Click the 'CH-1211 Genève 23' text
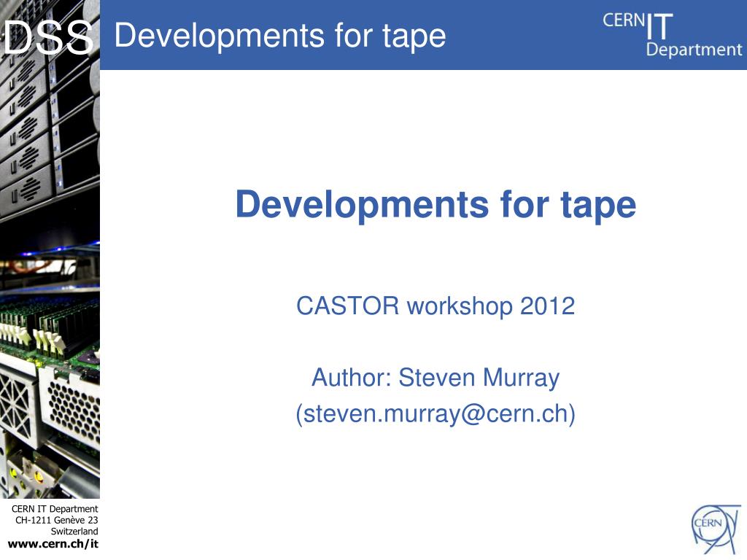 tap(57, 520)
